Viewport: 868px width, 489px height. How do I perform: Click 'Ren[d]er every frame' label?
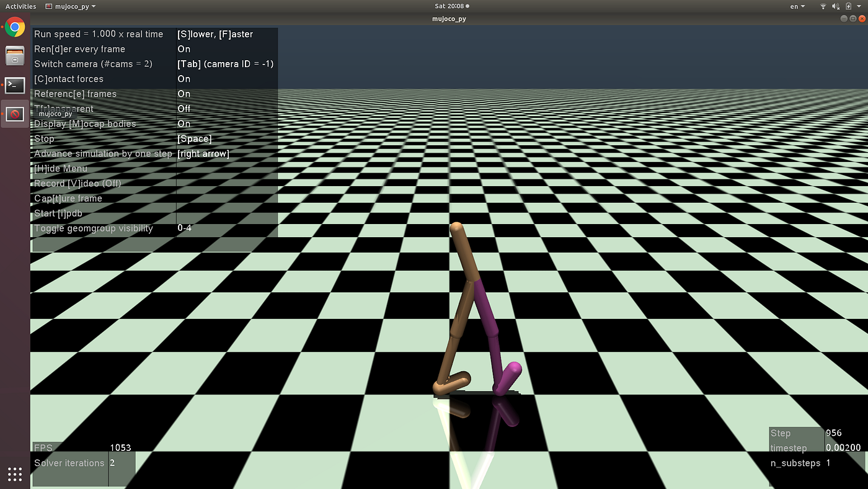79,49
